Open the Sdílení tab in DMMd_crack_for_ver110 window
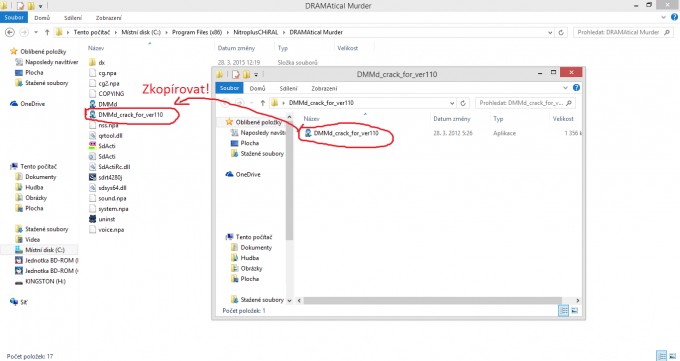 click(x=288, y=88)
